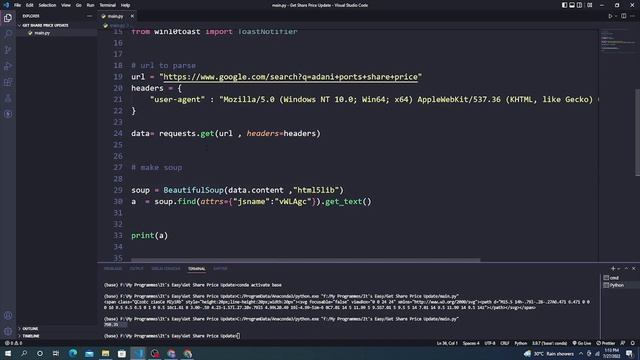Open Explorer More Actions ellipsis
Image resolution: width=640 pixels, height=360 pixels.
pos(89,16)
